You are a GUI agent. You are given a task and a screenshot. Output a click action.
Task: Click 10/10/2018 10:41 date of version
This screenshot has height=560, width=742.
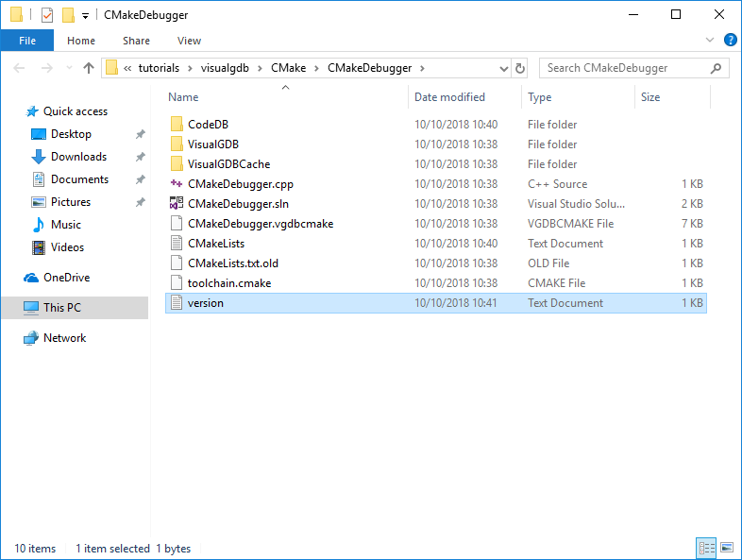tap(456, 303)
